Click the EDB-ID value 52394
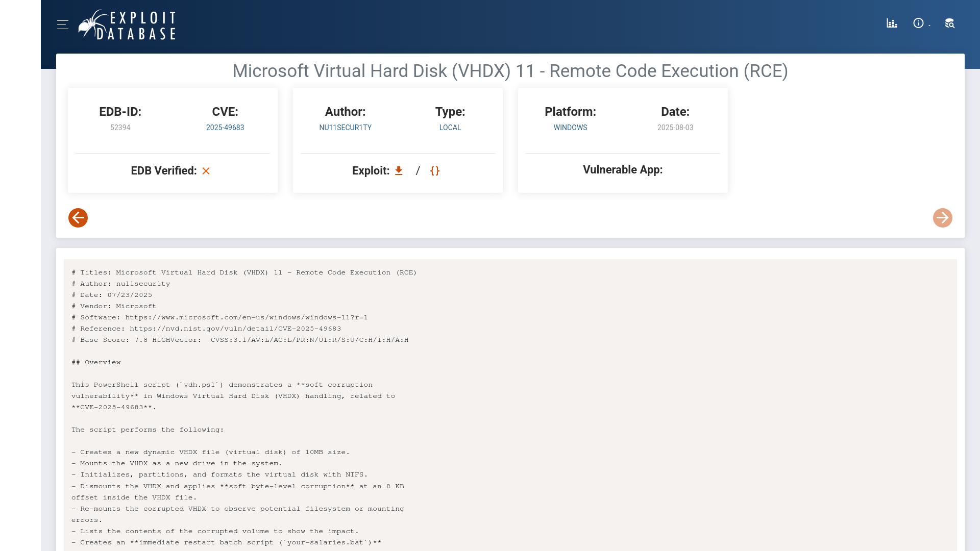The image size is (980, 551). tap(120, 128)
